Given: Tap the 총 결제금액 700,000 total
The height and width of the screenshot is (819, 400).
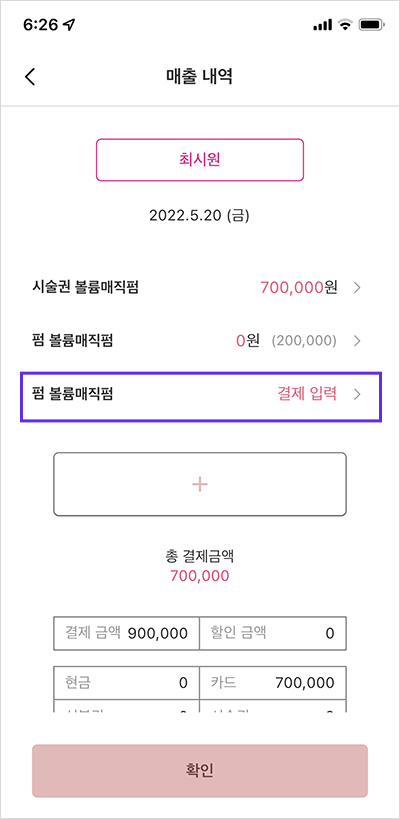Looking at the screenshot, I should pyautogui.click(x=199, y=566).
